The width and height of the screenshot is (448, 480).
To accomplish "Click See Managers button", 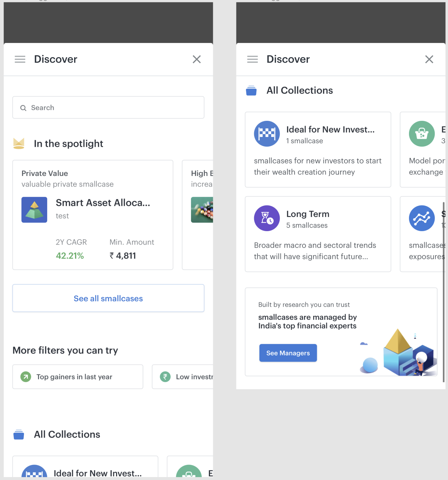I will pos(288,353).
